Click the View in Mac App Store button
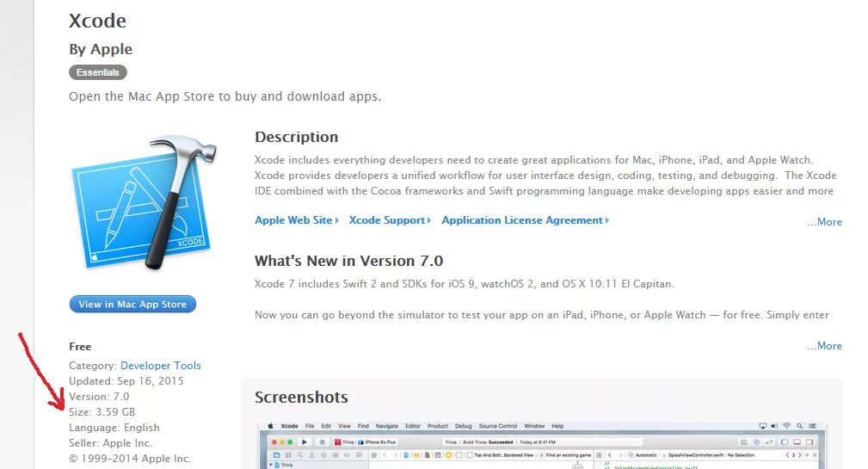The width and height of the screenshot is (868, 469). click(x=132, y=304)
